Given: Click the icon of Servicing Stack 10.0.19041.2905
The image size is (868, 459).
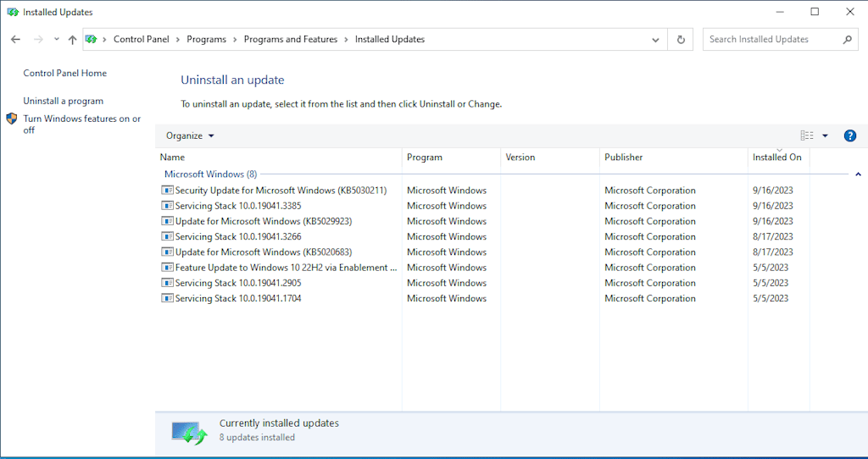Looking at the screenshot, I should click(167, 283).
